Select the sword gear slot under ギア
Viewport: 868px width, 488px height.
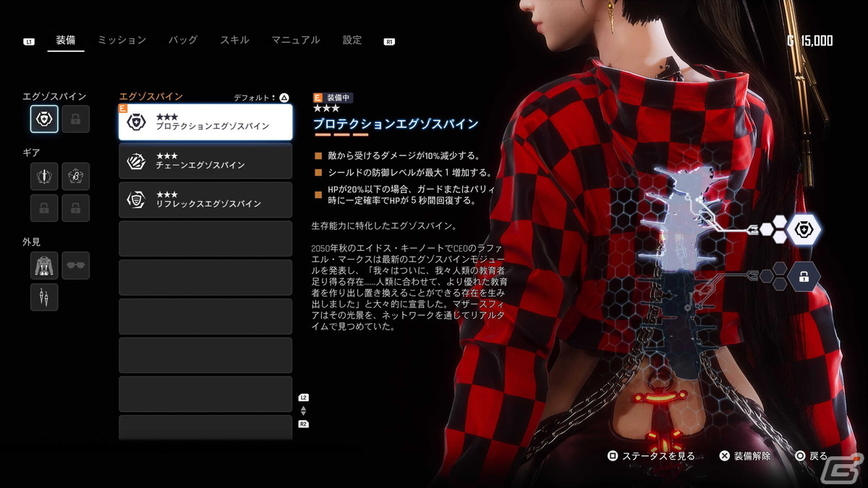(x=44, y=176)
